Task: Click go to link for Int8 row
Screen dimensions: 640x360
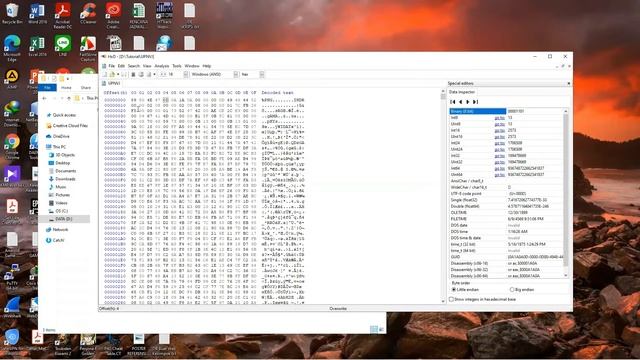Action: click(500, 118)
